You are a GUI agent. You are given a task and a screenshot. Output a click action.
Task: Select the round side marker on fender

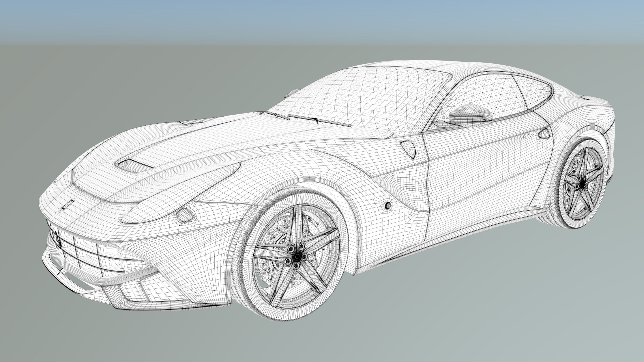click(x=388, y=205)
